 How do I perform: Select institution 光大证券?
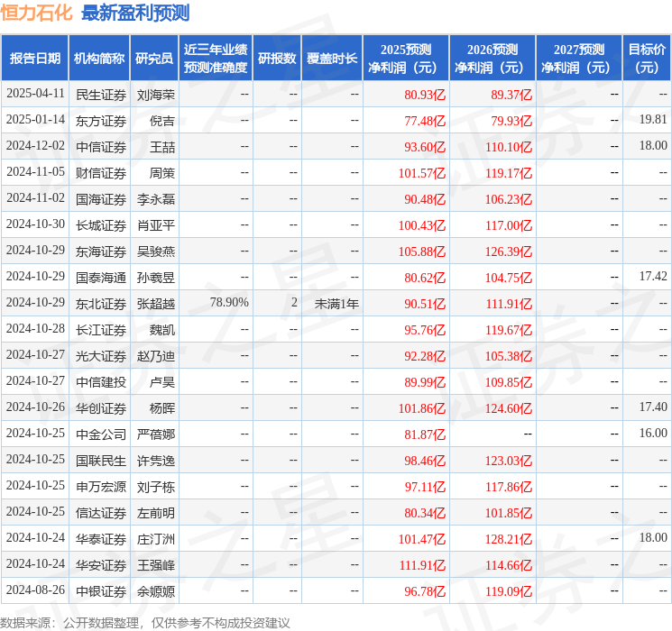101,356
